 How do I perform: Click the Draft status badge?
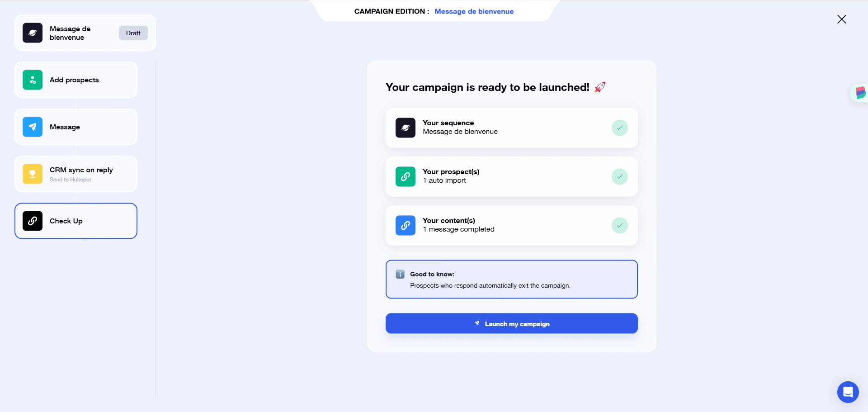[x=133, y=33]
